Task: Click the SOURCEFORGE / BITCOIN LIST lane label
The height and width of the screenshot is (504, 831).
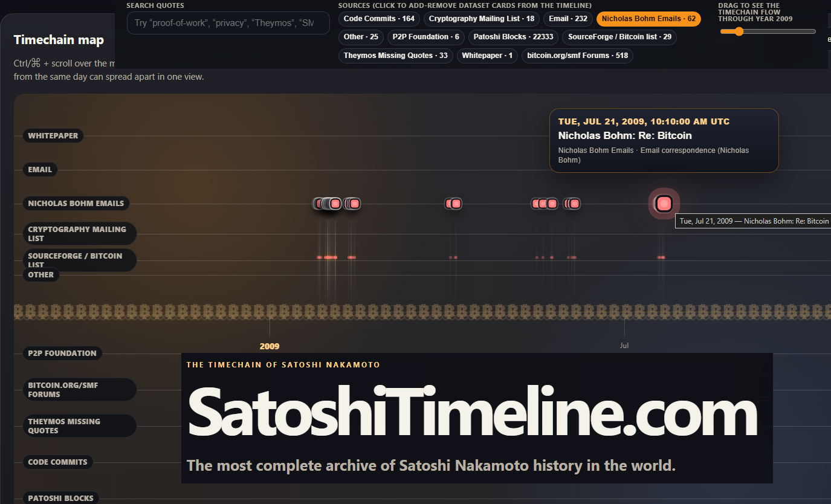Action: [80, 260]
